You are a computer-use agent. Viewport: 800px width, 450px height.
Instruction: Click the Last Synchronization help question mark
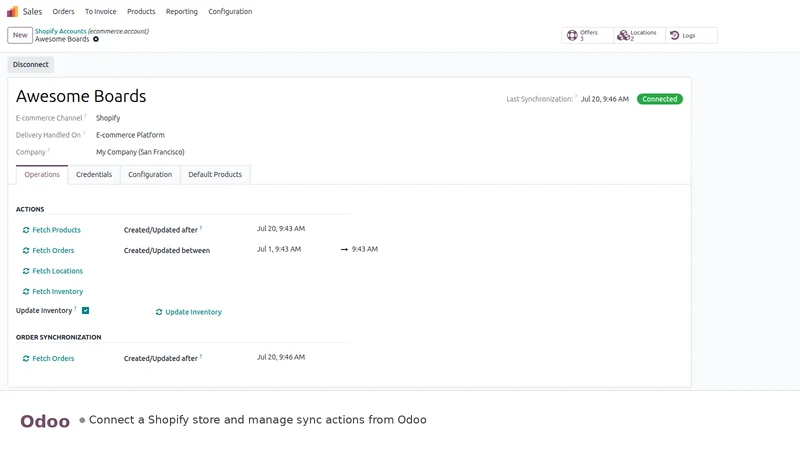click(x=576, y=96)
